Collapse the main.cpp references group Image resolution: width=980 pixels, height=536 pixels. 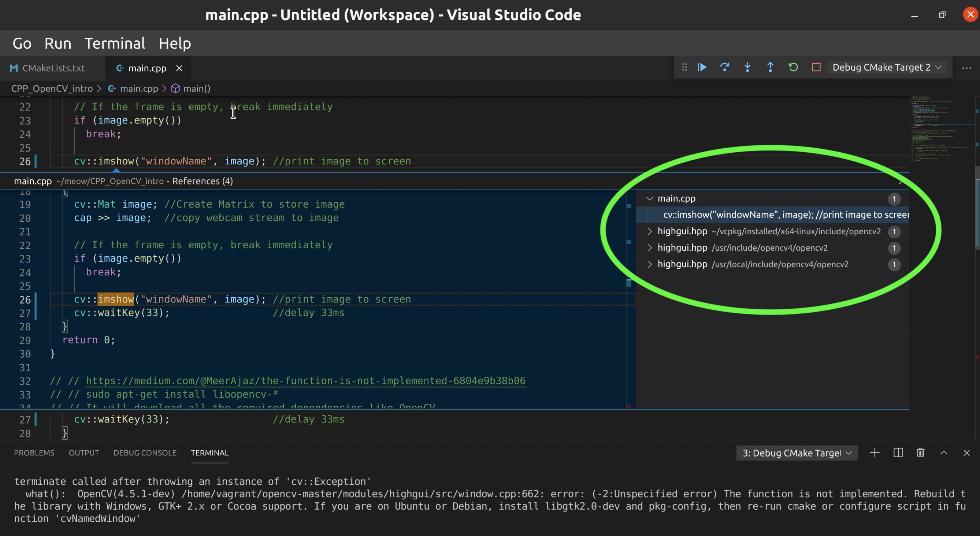pos(650,198)
